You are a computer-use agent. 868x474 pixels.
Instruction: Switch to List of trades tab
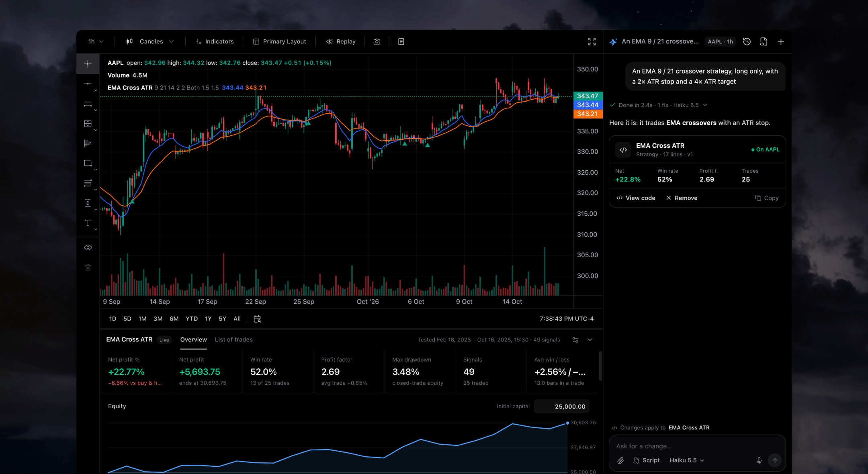coord(233,340)
